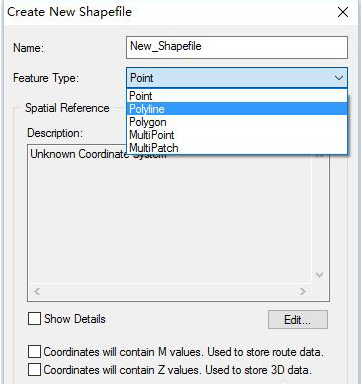Viewport: 362px width, 384px height.
Task: Collapse the Feature Type dropdown arrow
Action: click(x=339, y=78)
